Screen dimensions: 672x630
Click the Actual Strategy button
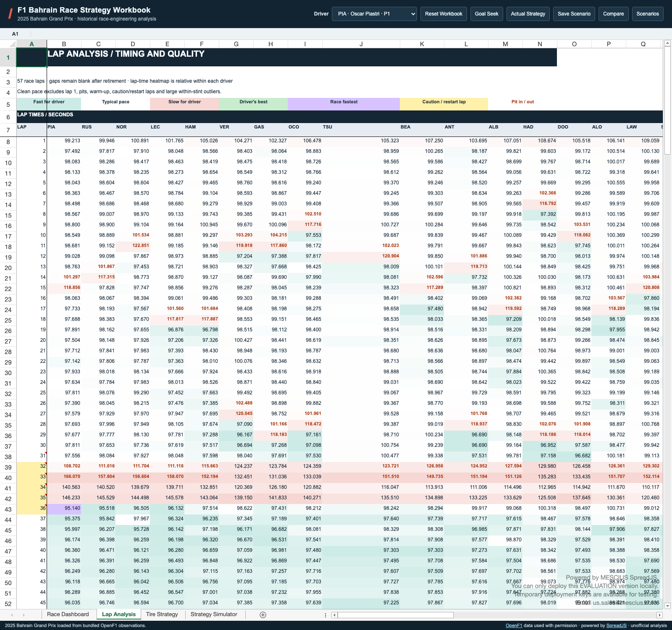coord(528,14)
